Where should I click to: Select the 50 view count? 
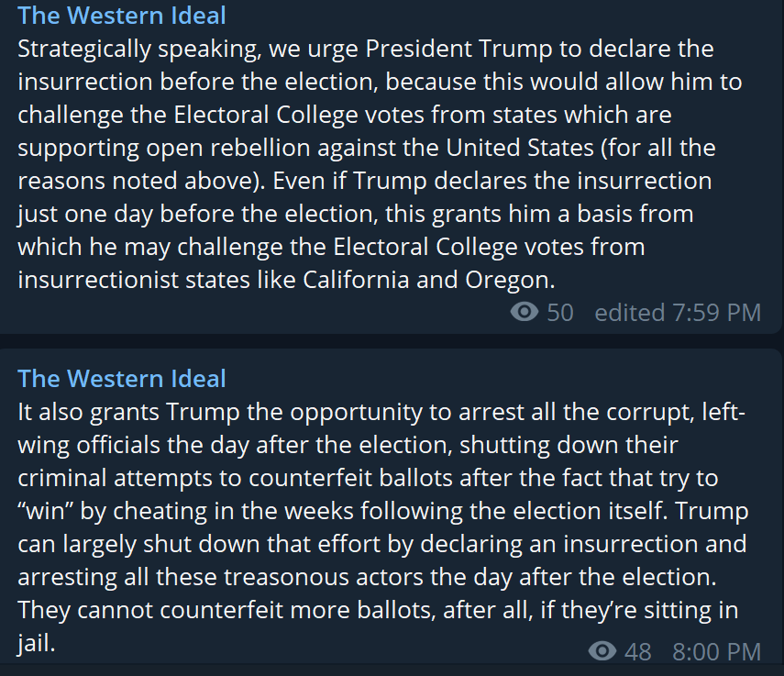point(560,313)
